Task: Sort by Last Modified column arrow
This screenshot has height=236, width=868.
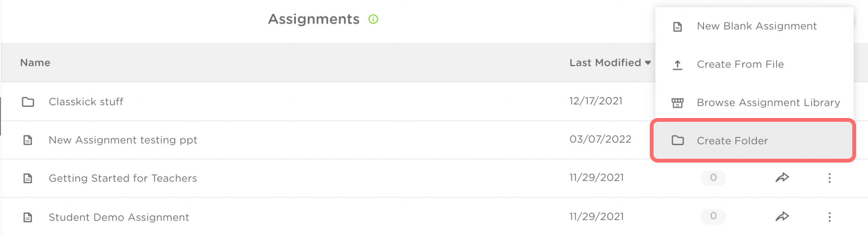Action: click(648, 63)
